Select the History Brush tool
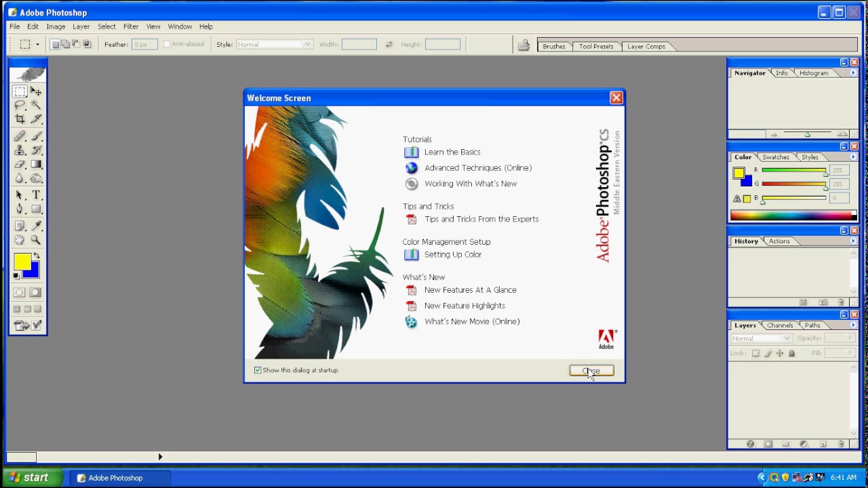 coord(36,150)
